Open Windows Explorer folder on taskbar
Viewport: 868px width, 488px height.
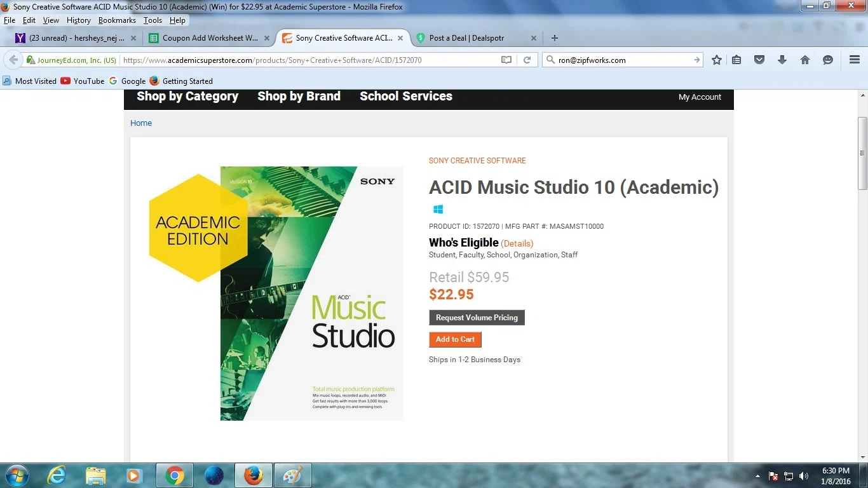point(96,475)
